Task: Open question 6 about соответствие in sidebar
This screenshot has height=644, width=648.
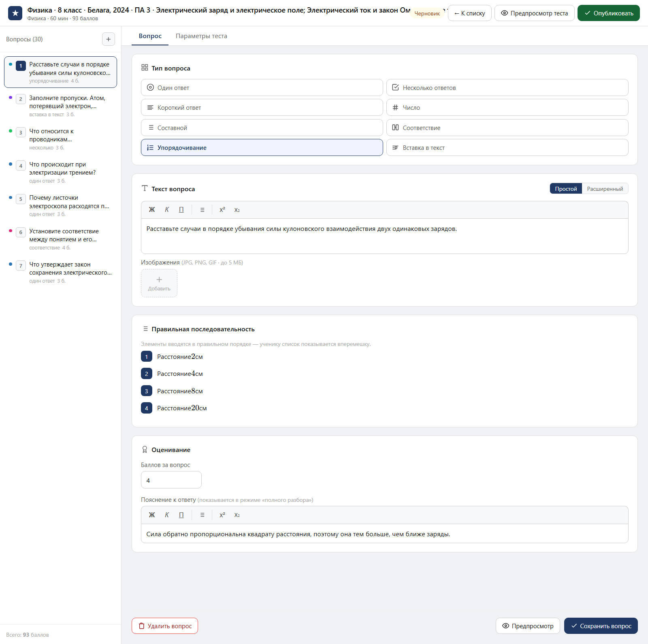Action: [x=61, y=239]
